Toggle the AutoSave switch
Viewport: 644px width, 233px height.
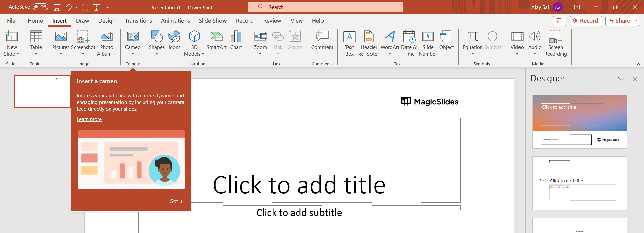[40, 7]
